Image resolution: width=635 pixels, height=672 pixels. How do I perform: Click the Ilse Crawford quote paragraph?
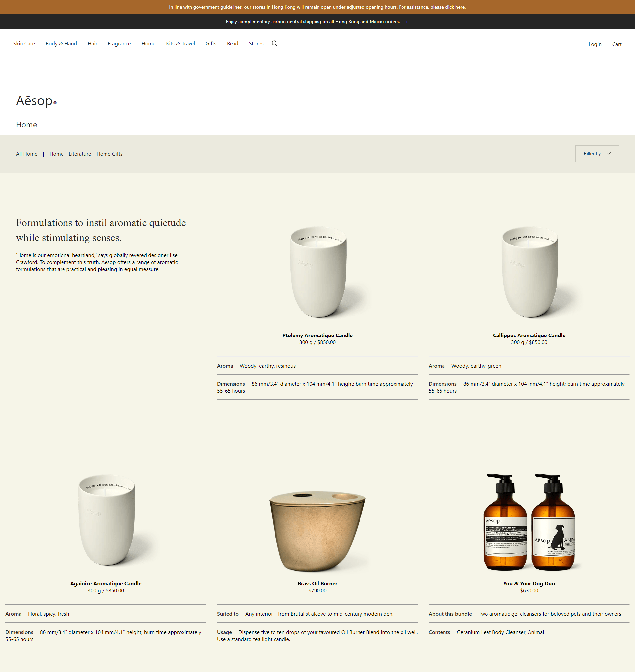click(x=97, y=262)
